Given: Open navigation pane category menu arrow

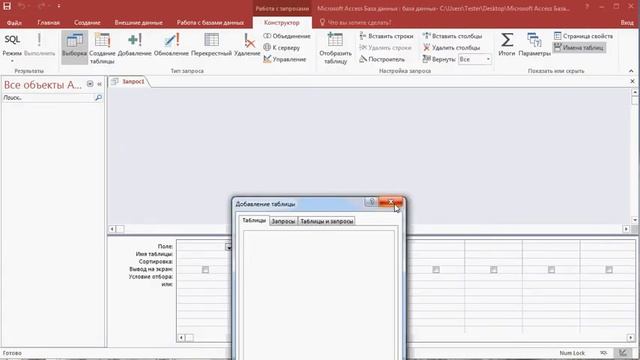Looking at the screenshot, I should click(90, 84).
